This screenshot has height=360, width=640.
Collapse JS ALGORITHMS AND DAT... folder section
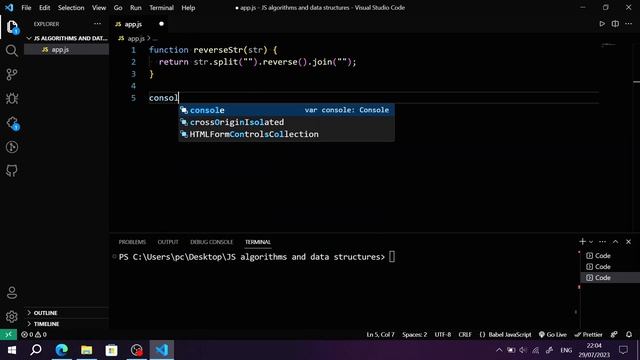tap(67, 38)
